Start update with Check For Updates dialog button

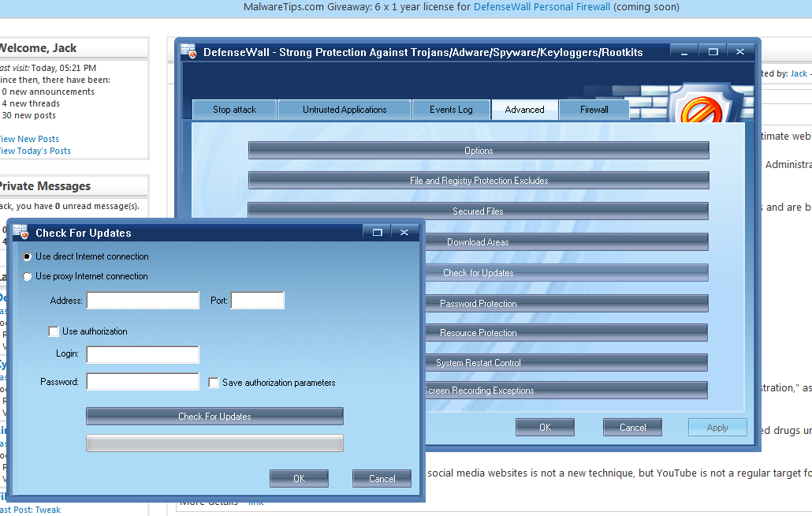214,417
